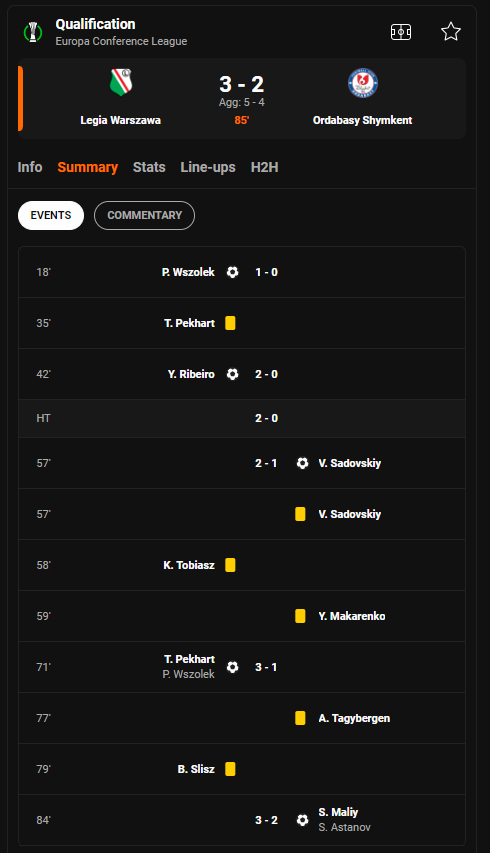Click the goal ball icon beside S. Maliy
Image resolution: width=490 pixels, height=853 pixels.
(302, 820)
